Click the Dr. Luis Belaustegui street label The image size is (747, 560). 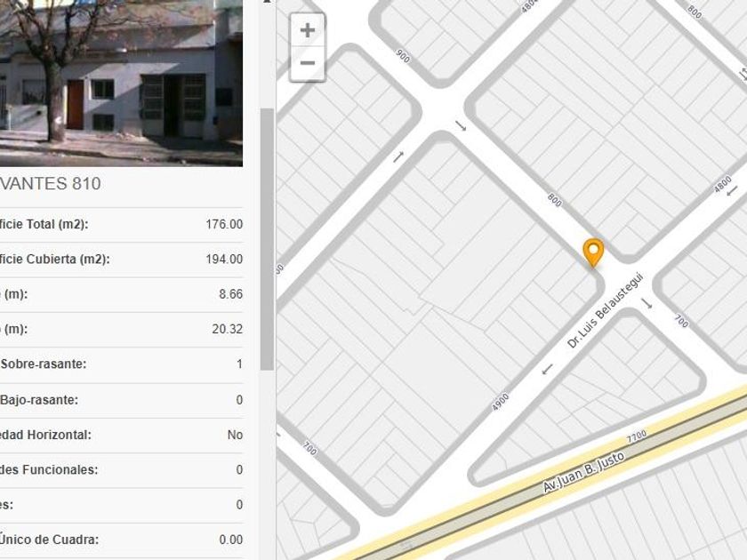click(x=605, y=310)
